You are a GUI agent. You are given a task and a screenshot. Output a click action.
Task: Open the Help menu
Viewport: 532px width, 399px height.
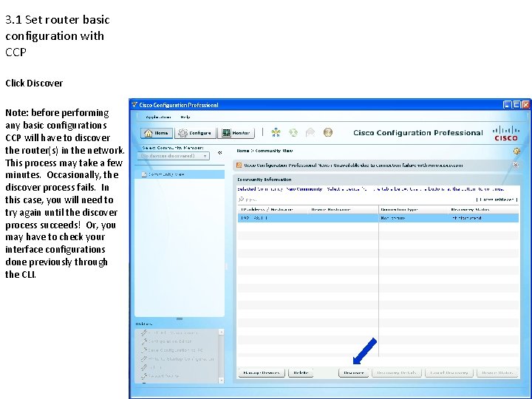point(185,117)
